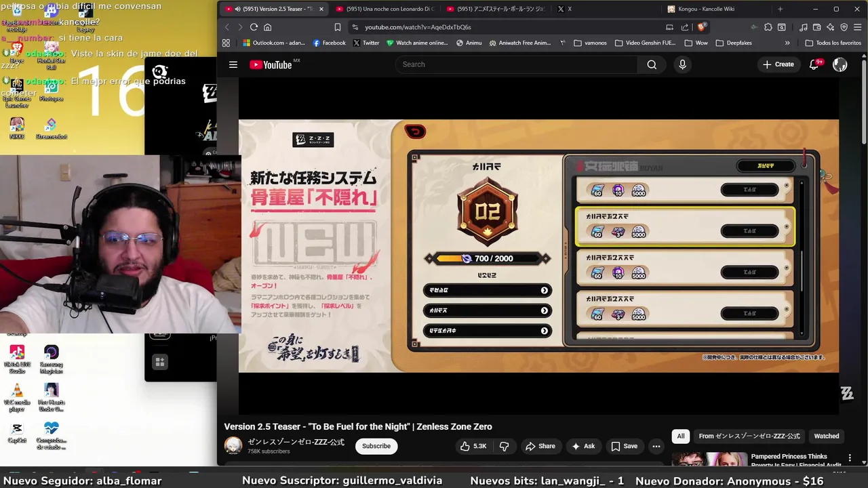868x488 pixels.
Task: Go to the YouTube home logo
Action: click(271, 65)
